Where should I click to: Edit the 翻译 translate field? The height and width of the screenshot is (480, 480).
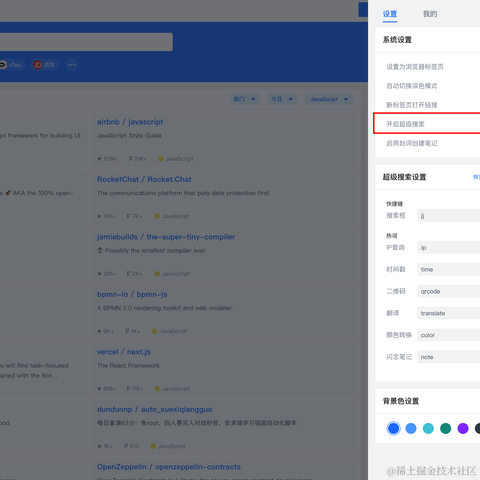point(449,313)
